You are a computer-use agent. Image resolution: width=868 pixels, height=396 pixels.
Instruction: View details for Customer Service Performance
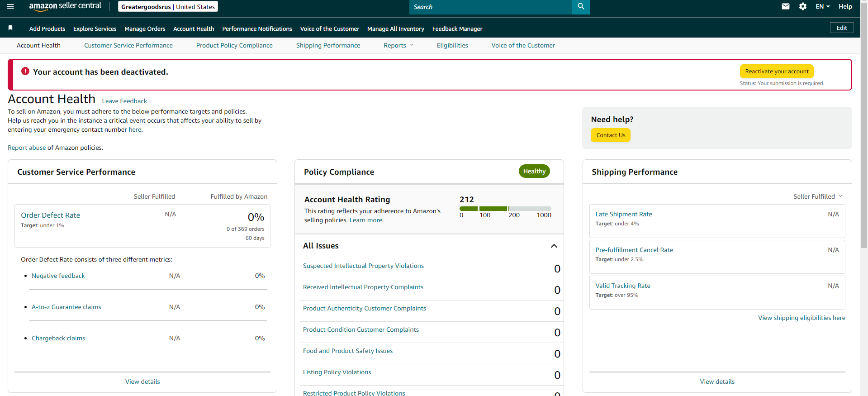pos(142,382)
